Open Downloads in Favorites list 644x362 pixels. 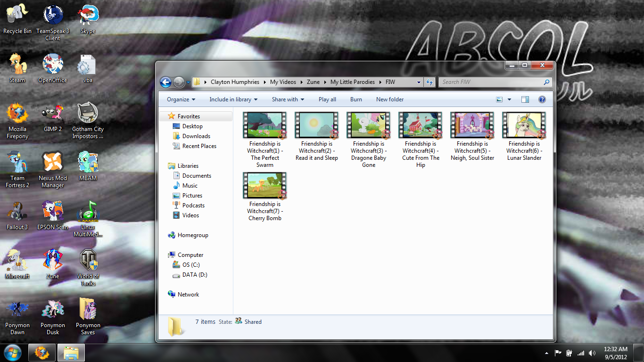coord(196,136)
